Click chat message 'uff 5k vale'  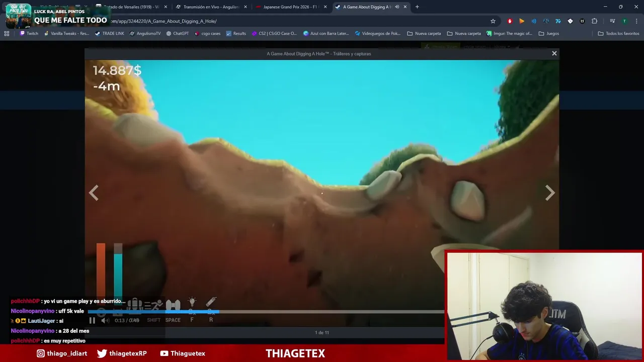click(x=71, y=311)
